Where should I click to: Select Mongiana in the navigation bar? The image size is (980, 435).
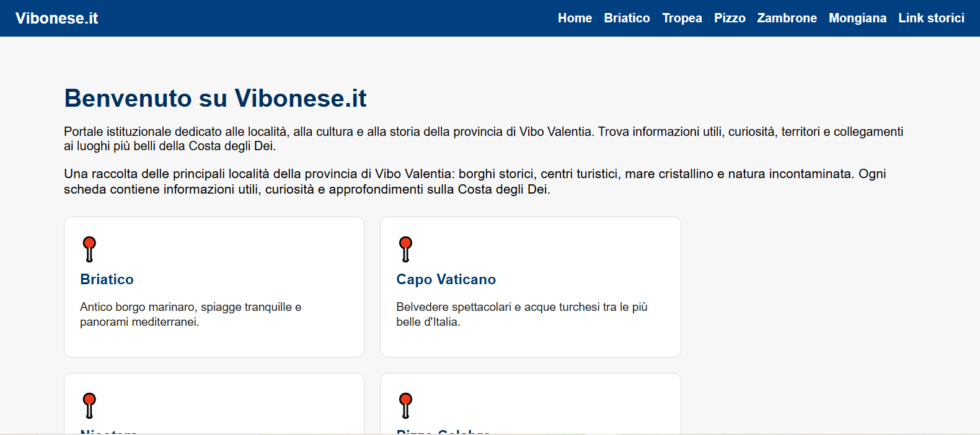pyautogui.click(x=857, y=18)
